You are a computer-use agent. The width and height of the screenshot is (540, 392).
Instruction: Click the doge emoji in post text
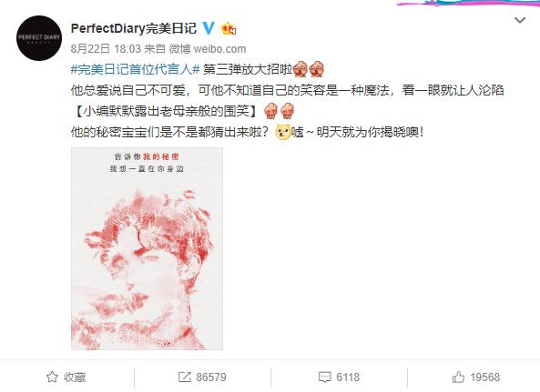click(282, 132)
